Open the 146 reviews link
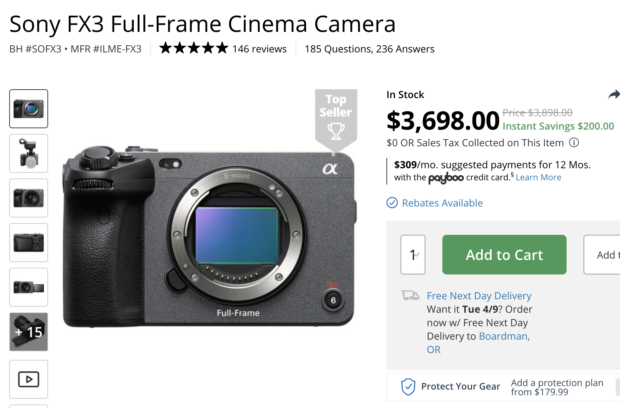 tap(260, 48)
